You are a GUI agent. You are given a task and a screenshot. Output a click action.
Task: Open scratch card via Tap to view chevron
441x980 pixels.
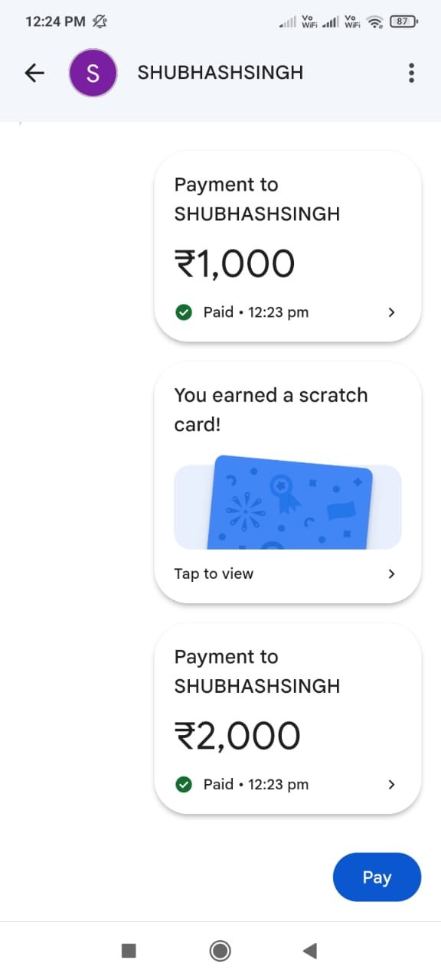pos(391,573)
